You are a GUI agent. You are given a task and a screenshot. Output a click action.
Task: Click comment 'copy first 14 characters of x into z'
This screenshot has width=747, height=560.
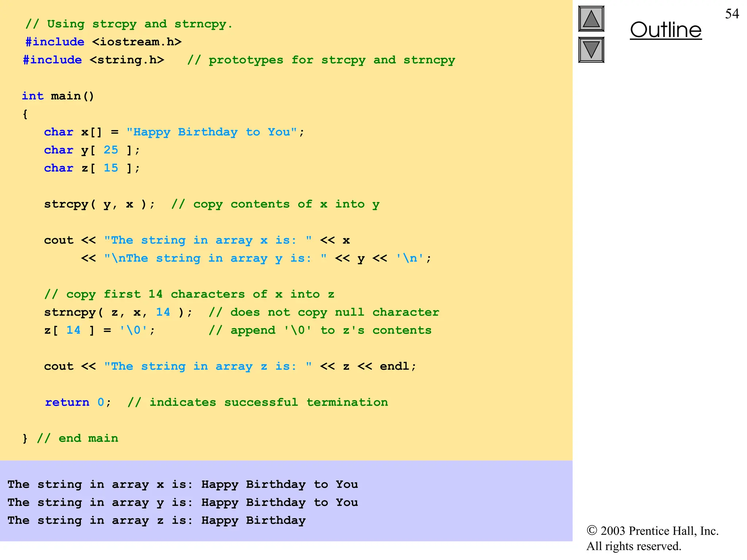point(189,294)
